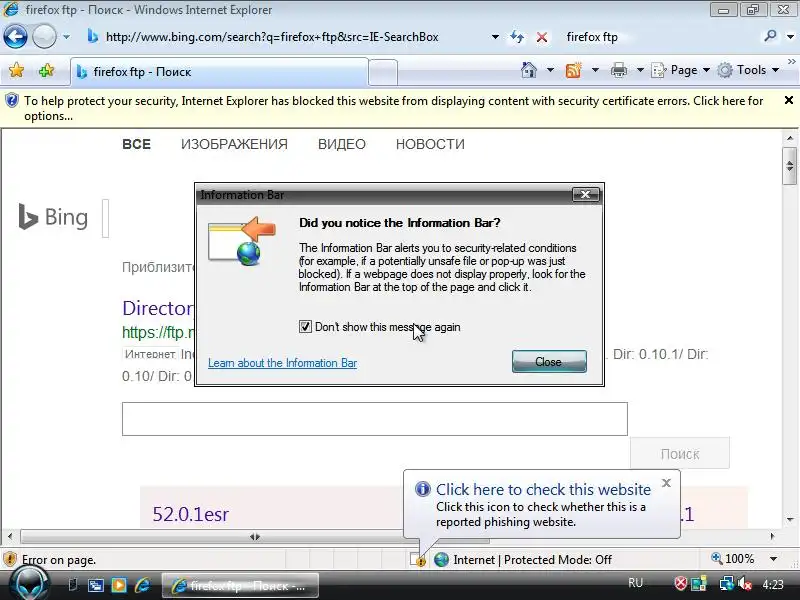Close the Information Bar dialog with X
Image resolution: width=800 pixels, height=600 pixels.
(x=585, y=194)
